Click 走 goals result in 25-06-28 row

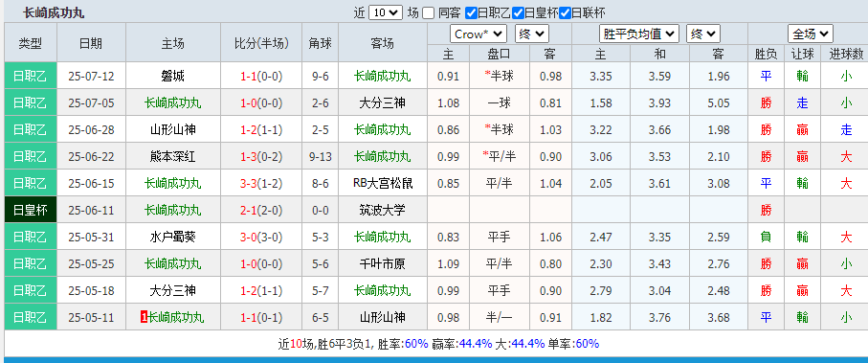coord(846,129)
